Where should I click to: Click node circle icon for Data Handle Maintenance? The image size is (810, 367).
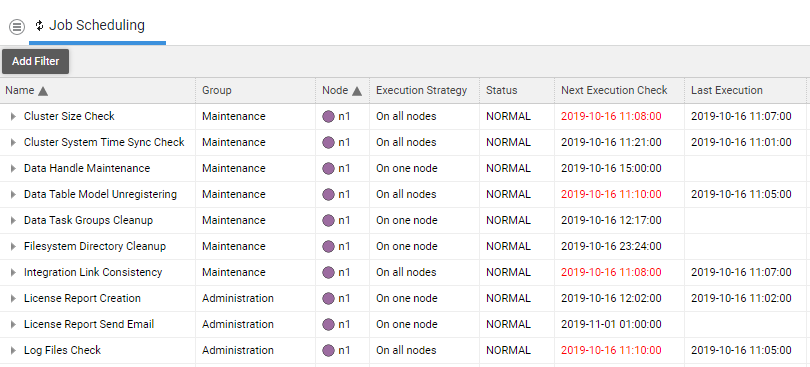pos(329,169)
